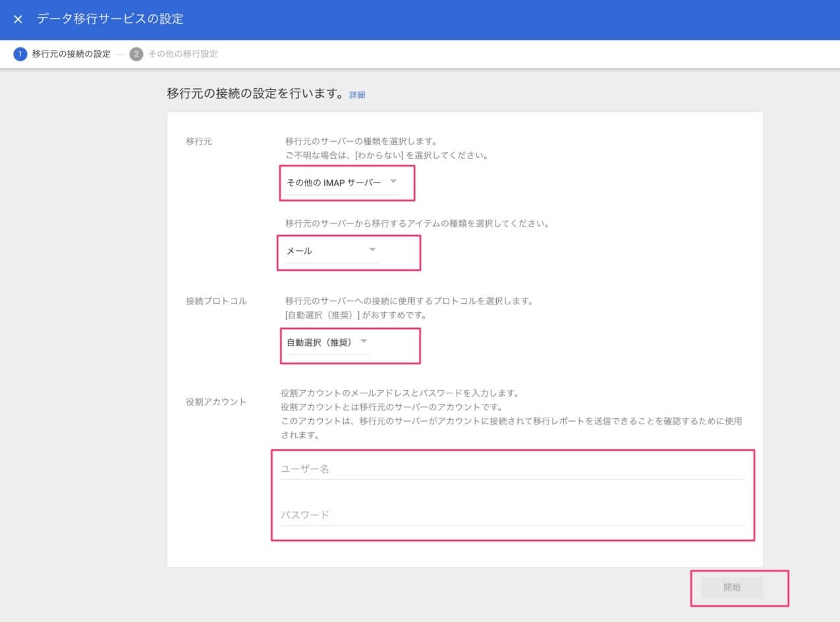Select the 移行元の接続の設定 step label
This screenshot has width=840, height=622.
pyautogui.click(x=71, y=54)
